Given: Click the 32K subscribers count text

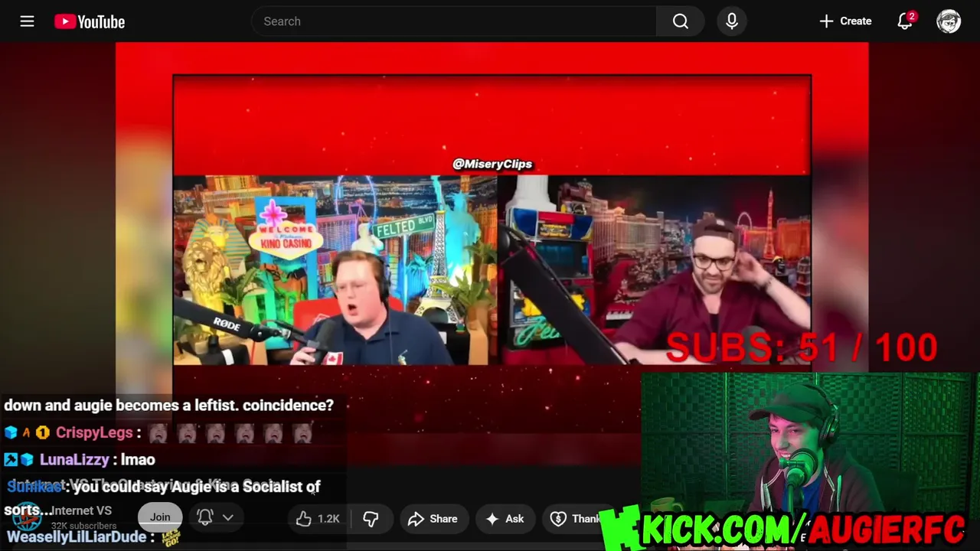Looking at the screenshot, I should 83,526.
